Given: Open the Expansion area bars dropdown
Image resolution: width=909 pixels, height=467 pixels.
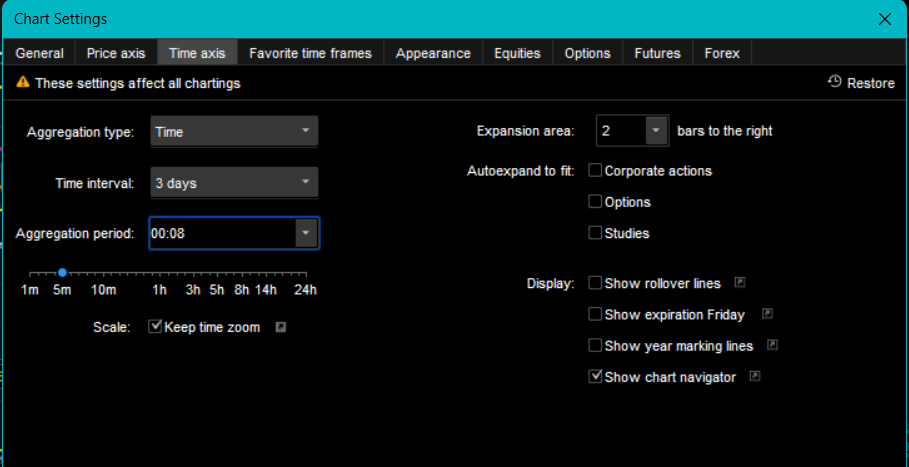Looking at the screenshot, I should tap(655, 131).
